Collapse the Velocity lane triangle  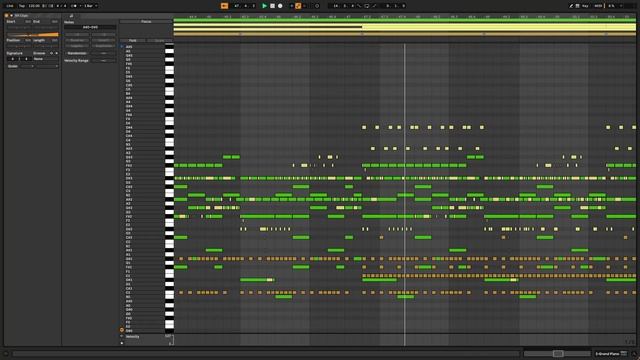pyautogui.click(x=122, y=337)
